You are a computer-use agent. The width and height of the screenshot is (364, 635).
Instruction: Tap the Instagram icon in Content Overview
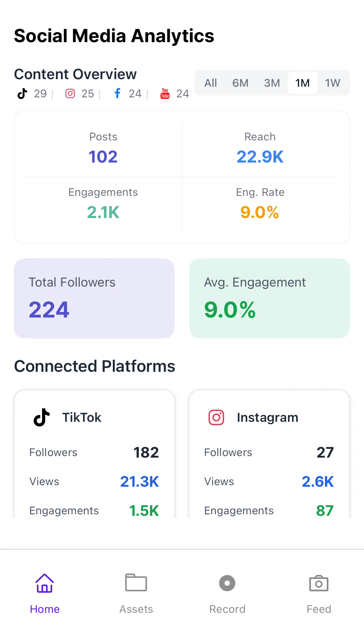pos(70,94)
